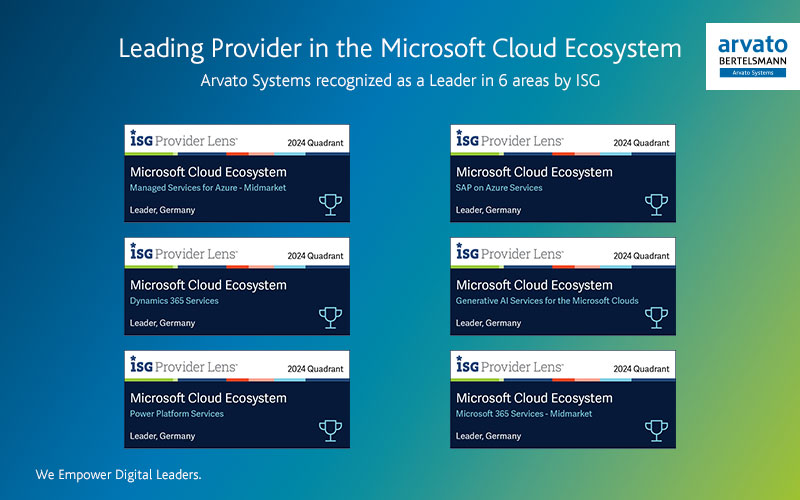Click 'Microsoft Cloud Ecosystem' title on Managed Services badge
Viewport: 800px width, 500px height.
click(x=208, y=172)
